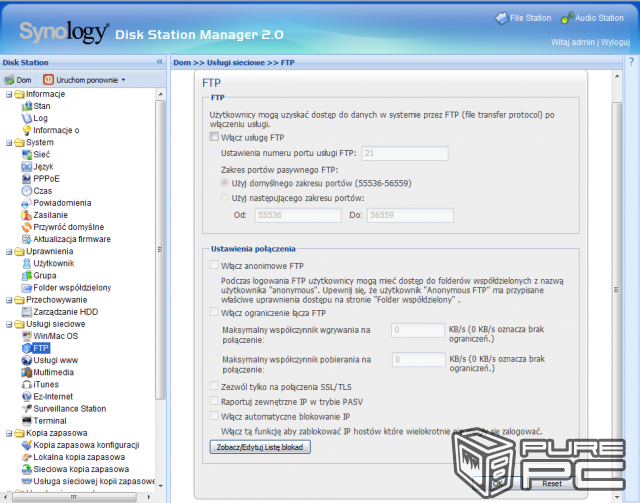Collapse the Uprawnienia tree folder
The width and height of the screenshot is (640, 503).
click(x=9, y=252)
